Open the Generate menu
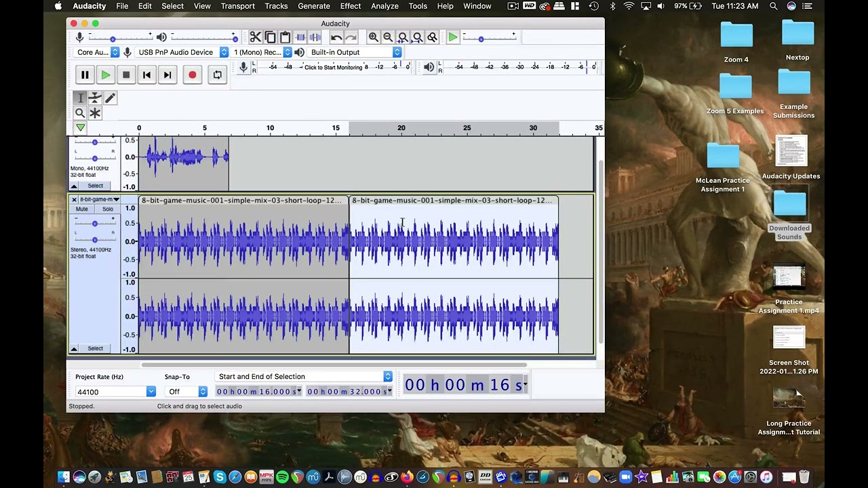Viewport: 868px width, 488px height. click(314, 6)
